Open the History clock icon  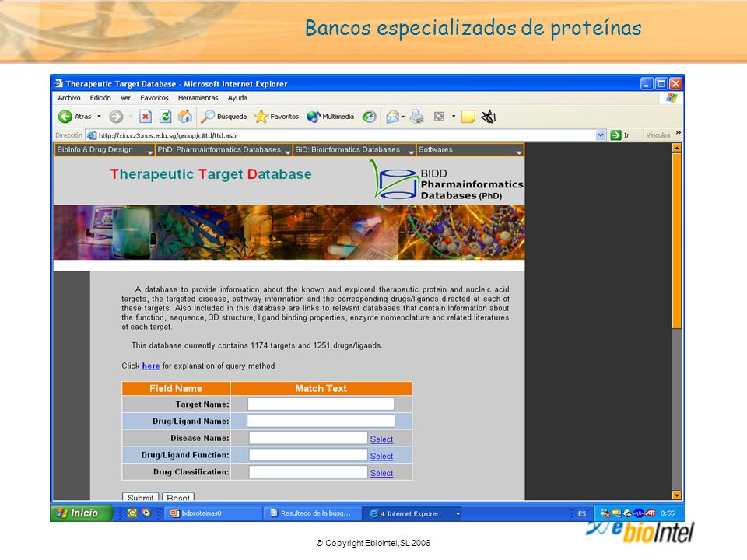pos(369,116)
